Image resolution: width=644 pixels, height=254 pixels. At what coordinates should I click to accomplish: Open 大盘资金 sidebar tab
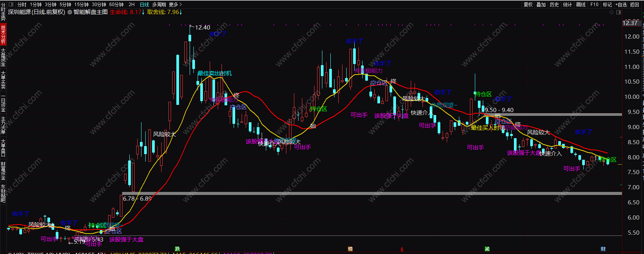point(3,57)
